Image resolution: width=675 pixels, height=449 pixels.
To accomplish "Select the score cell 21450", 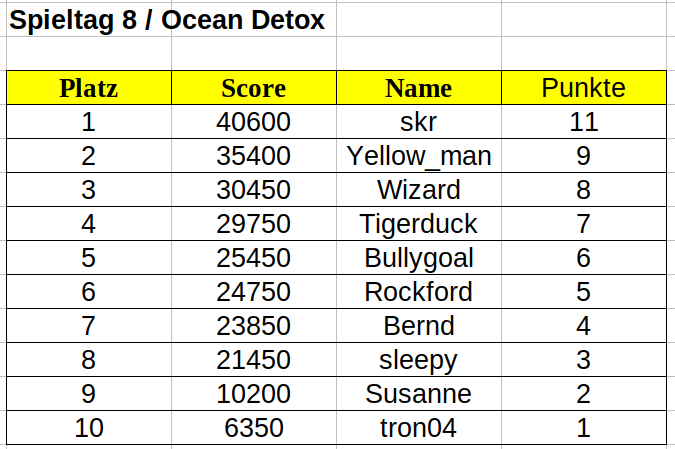I will point(253,360).
